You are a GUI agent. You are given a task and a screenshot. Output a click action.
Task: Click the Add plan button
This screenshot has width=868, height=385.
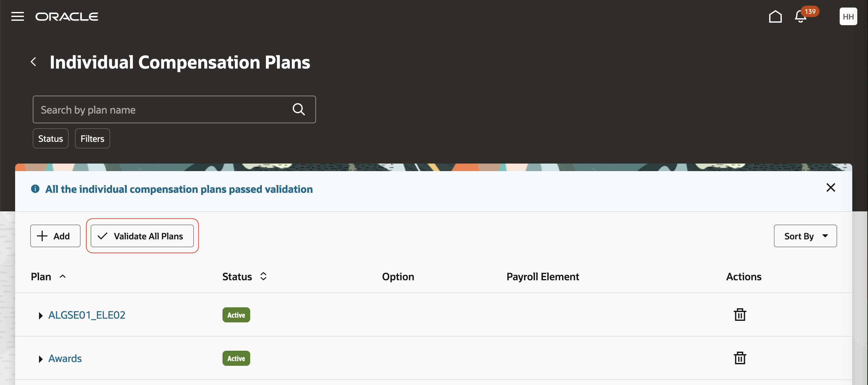point(55,236)
